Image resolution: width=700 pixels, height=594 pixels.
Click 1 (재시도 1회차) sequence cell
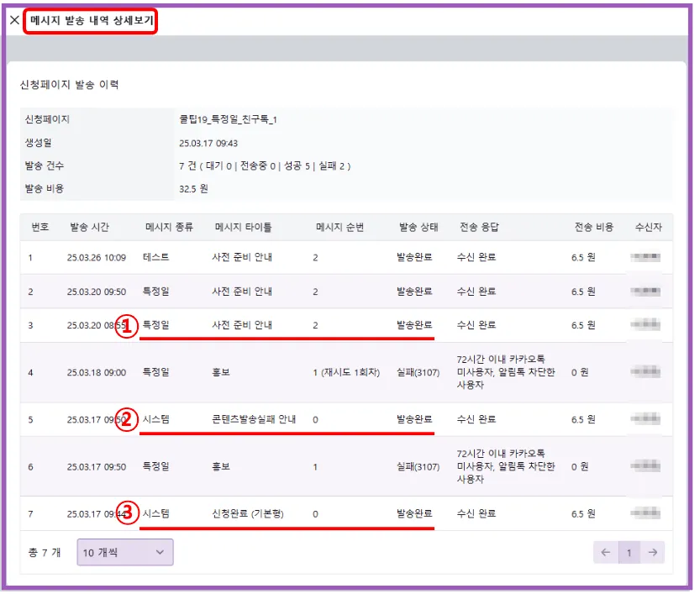coord(346,373)
